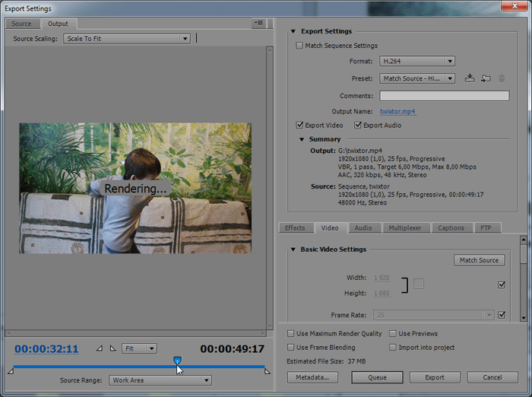532x397 pixels.
Task: Switch to the Source tab
Action: (21, 24)
